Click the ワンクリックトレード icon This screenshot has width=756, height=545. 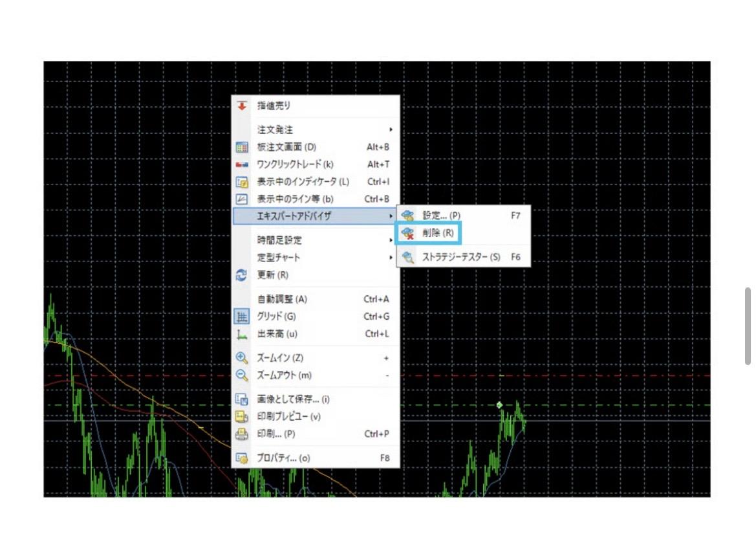click(242, 165)
